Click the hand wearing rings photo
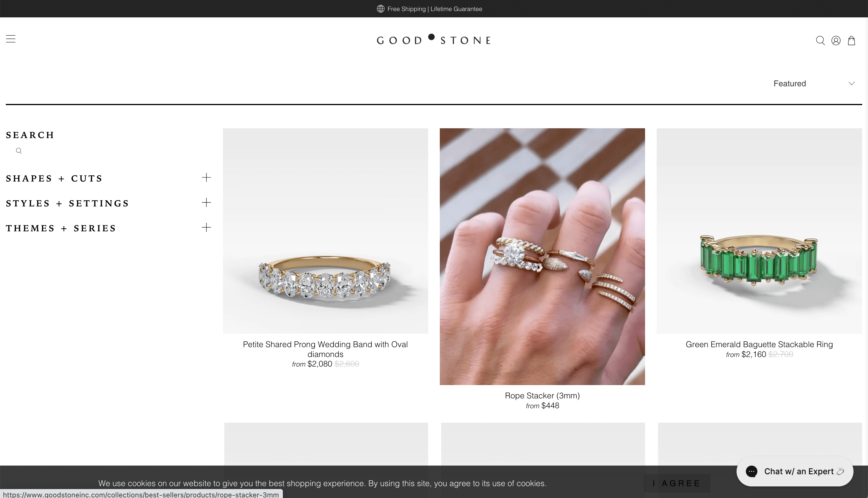The height and width of the screenshot is (498, 868). [542, 257]
